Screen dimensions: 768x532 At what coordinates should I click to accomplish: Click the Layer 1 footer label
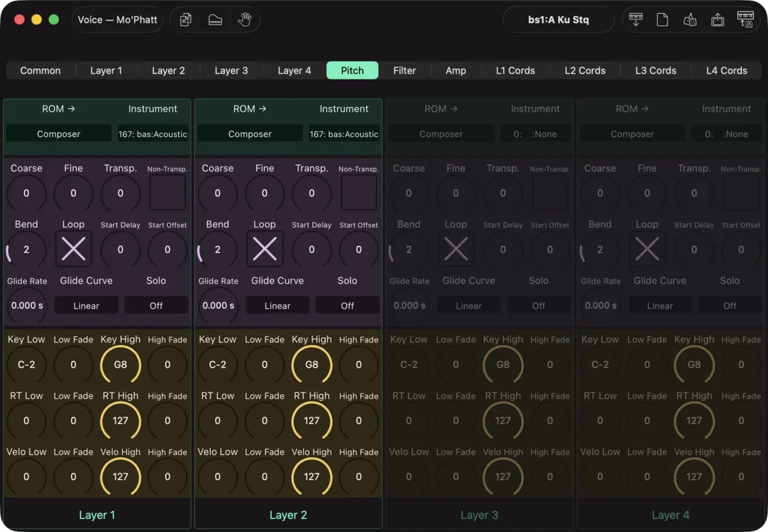(97, 515)
